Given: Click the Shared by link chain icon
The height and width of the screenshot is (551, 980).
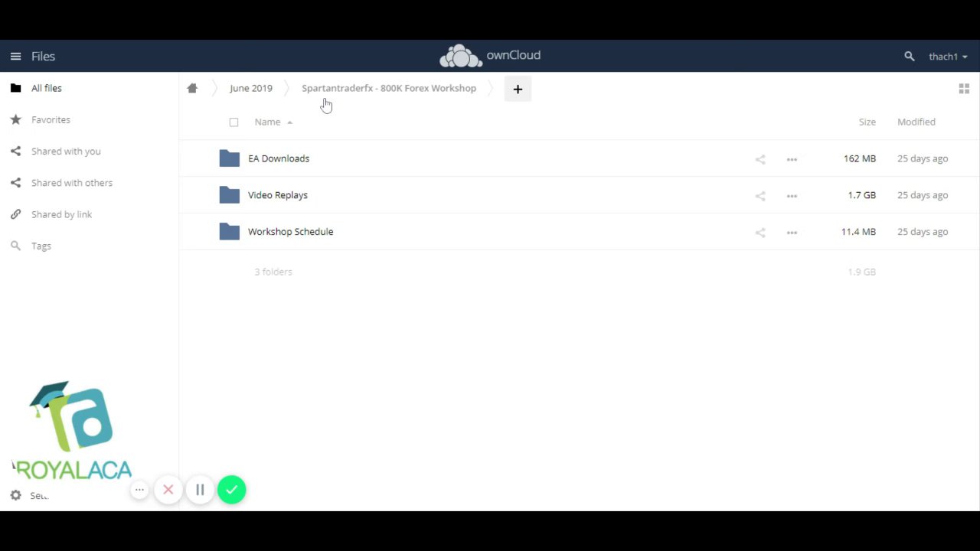Looking at the screenshot, I should point(15,214).
